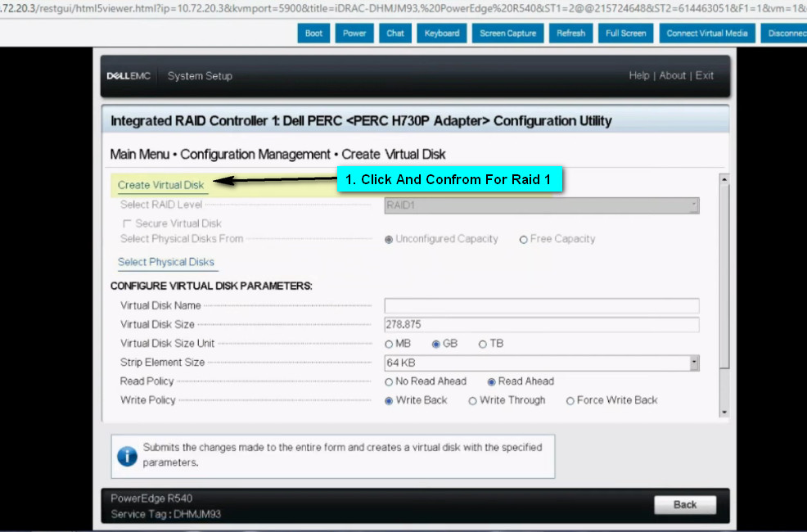The width and height of the screenshot is (807, 532).
Task: Click the Refresh button
Action: click(x=570, y=34)
